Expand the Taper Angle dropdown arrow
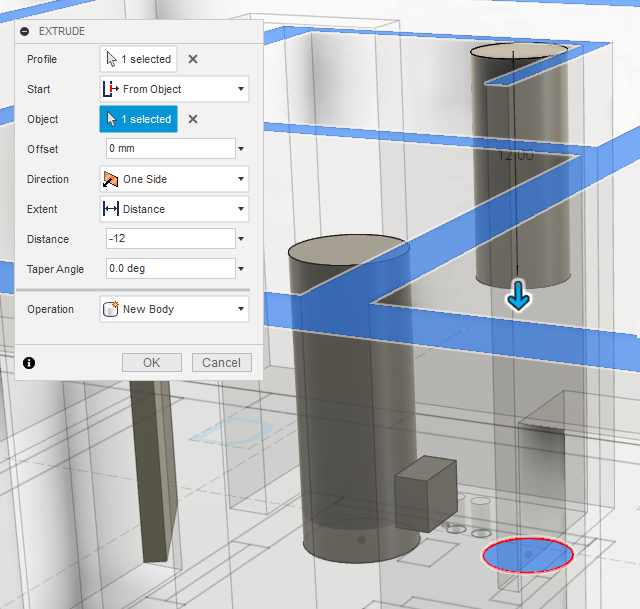The image size is (640, 609). [x=241, y=269]
